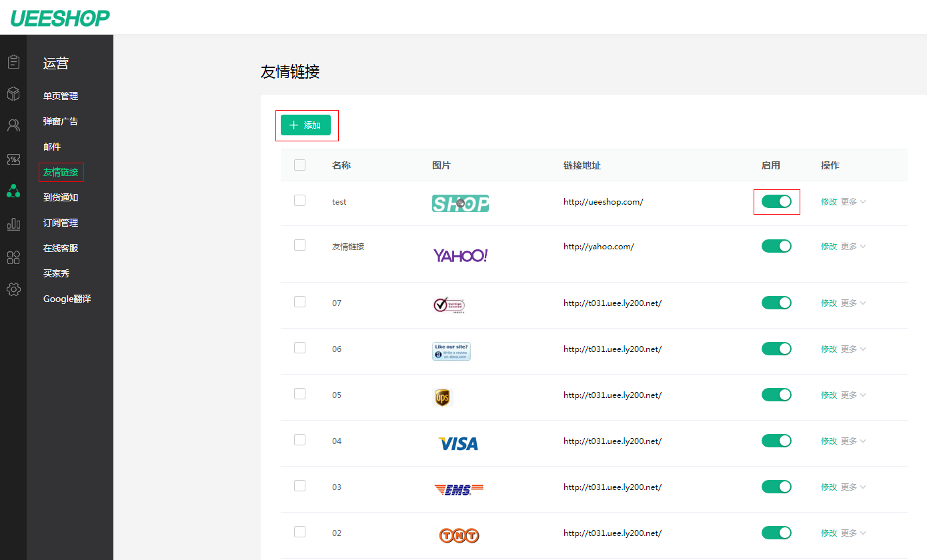Image resolution: width=927 pixels, height=560 pixels.
Task: Click 修改 in row 07
Action: pos(828,303)
